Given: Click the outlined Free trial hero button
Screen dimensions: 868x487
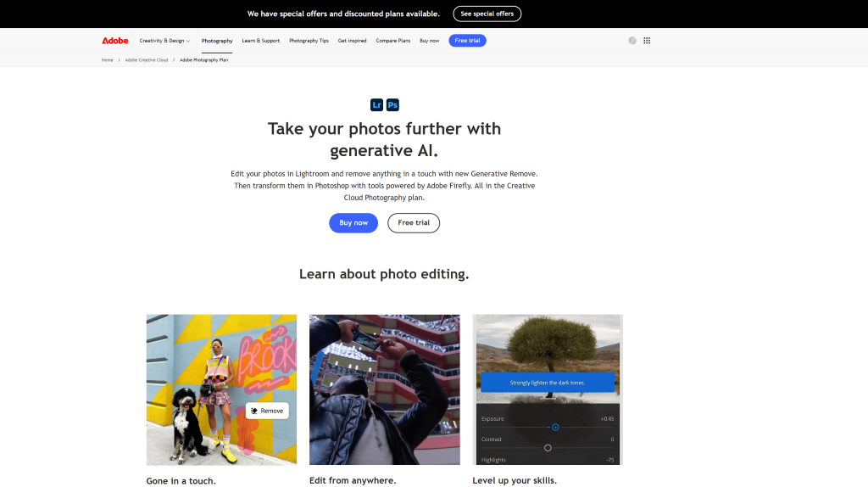Looking at the screenshot, I should click(414, 223).
